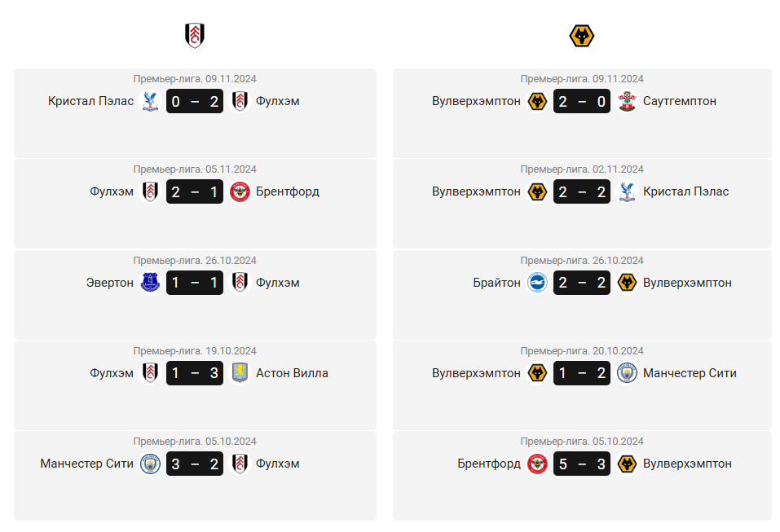Image resolution: width=780 pixels, height=532 pixels.
Task: Select the Aston Villa crest icon
Action: click(x=240, y=373)
